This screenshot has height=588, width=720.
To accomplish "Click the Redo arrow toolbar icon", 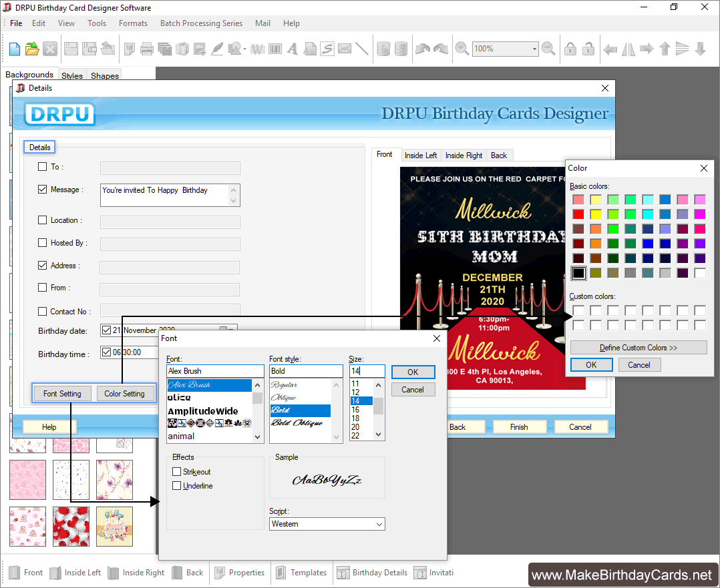I will [x=441, y=49].
